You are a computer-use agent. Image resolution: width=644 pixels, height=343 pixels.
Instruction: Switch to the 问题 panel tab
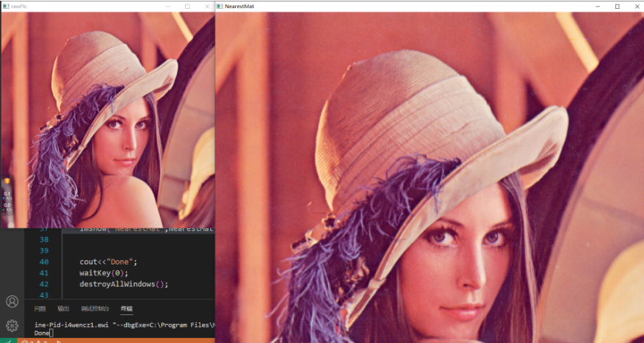tap(40, 309)
